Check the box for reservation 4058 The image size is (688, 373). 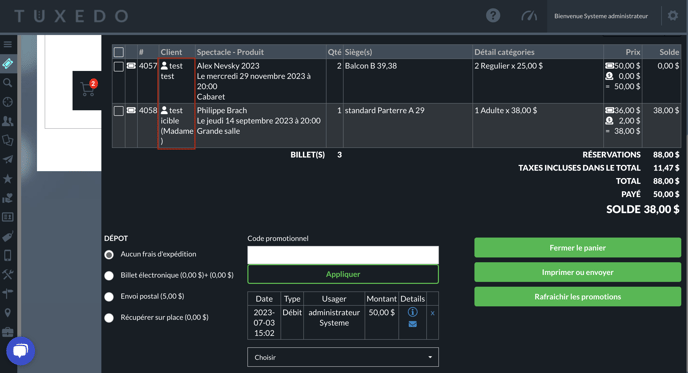[x=119, y=111]
